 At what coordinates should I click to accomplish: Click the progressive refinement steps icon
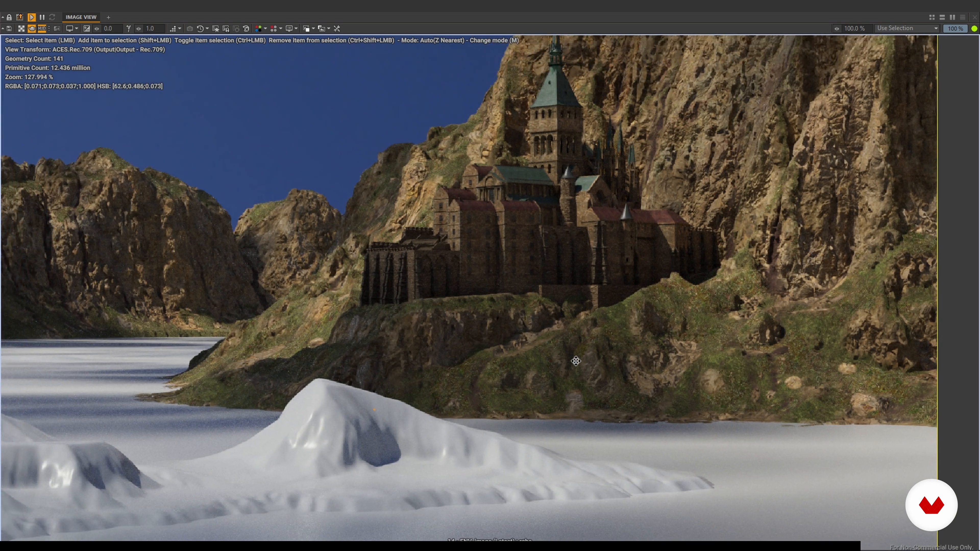pyautogui.click(x=173, y=29)
